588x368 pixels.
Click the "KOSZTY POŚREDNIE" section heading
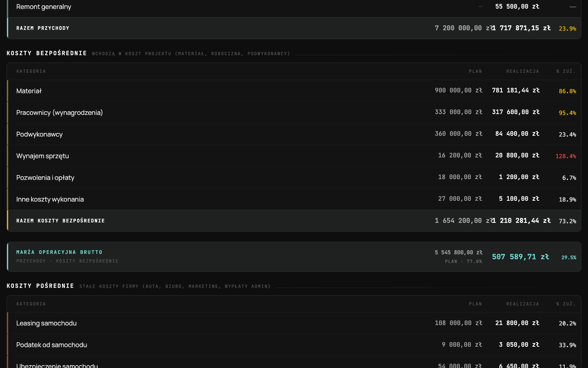pos(40,286)
